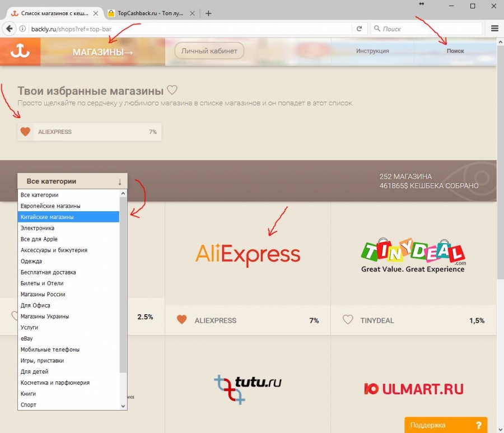Select Игры, приставки category
504x433 pixels.
[68, 360]
